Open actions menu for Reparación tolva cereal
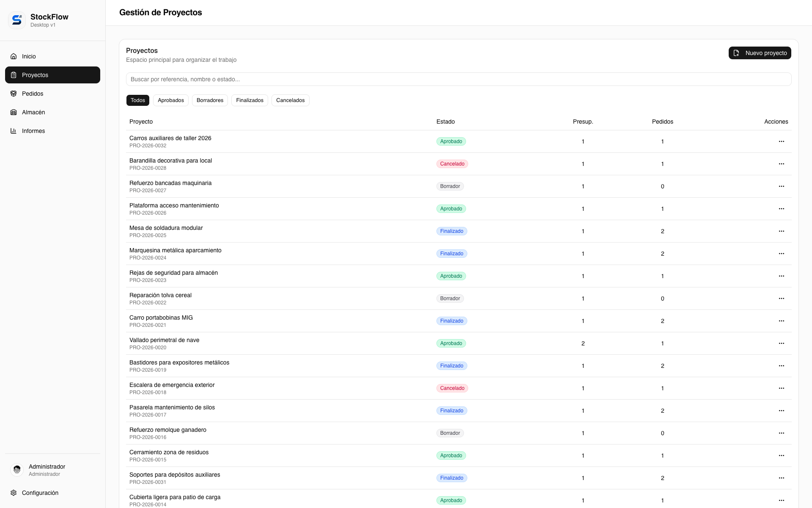This screenshot has height=508, width=812. pyautogui.click(x=782, y=298)
